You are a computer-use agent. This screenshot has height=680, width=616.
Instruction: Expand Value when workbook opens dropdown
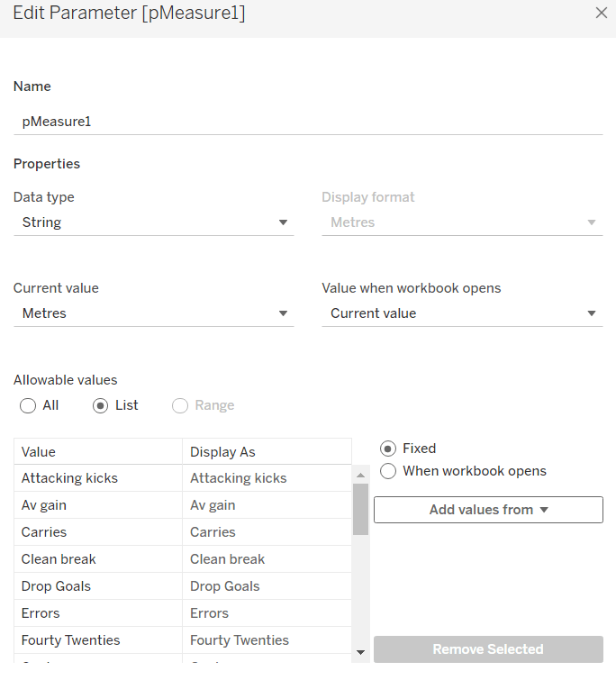(462, 313)
